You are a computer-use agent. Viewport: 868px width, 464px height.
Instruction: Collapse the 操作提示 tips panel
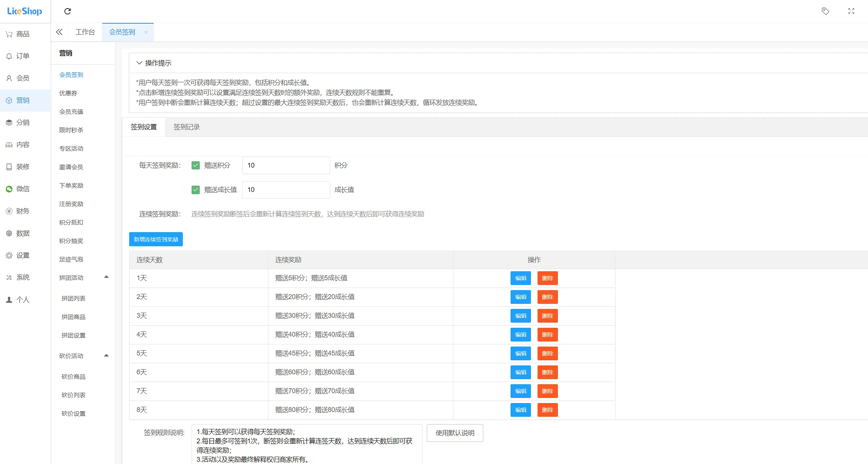[x=139, y=63]
